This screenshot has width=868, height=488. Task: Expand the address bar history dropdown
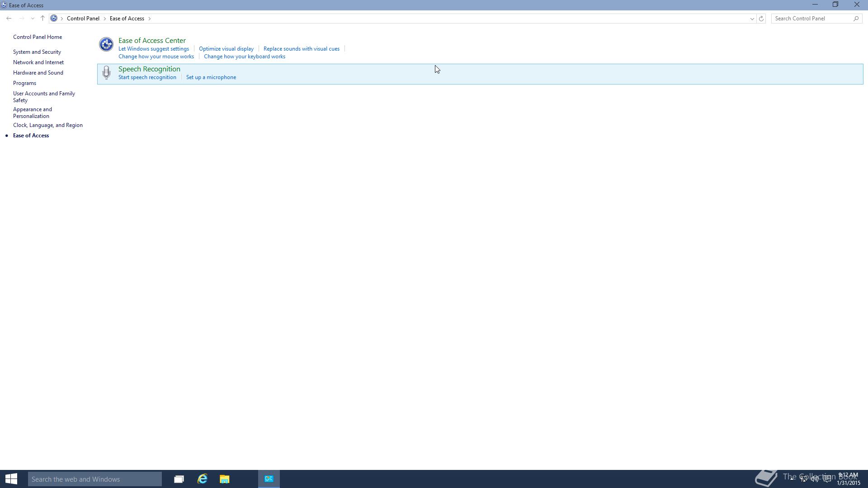pyautogui.click(x=752, y=19)
